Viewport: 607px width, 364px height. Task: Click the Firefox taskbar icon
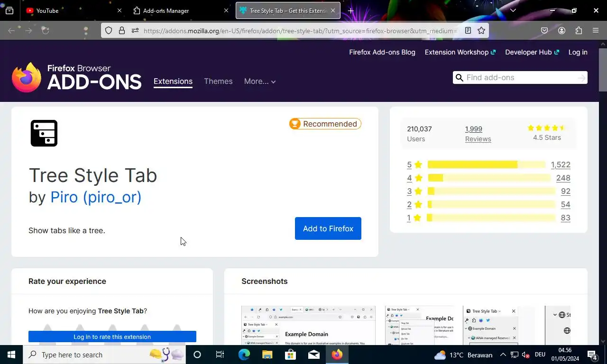pyautogui.click(x=337, y=355)
